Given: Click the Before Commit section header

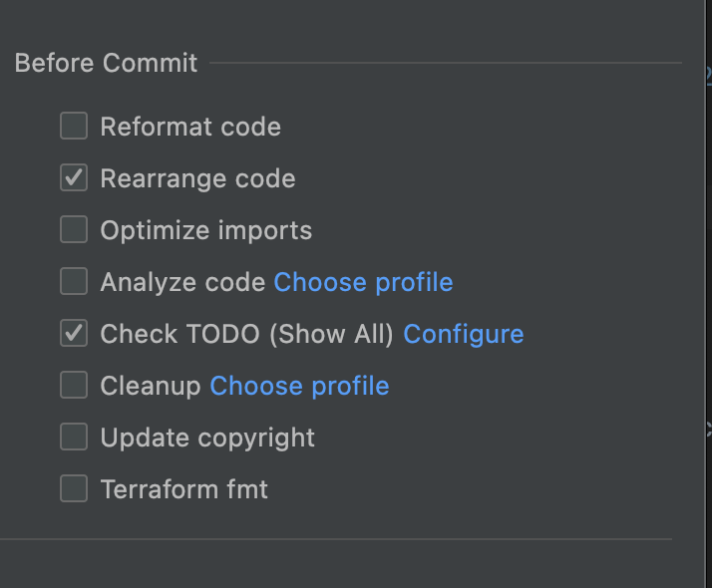Looking at the screenshot, I should tap(106, 63).
